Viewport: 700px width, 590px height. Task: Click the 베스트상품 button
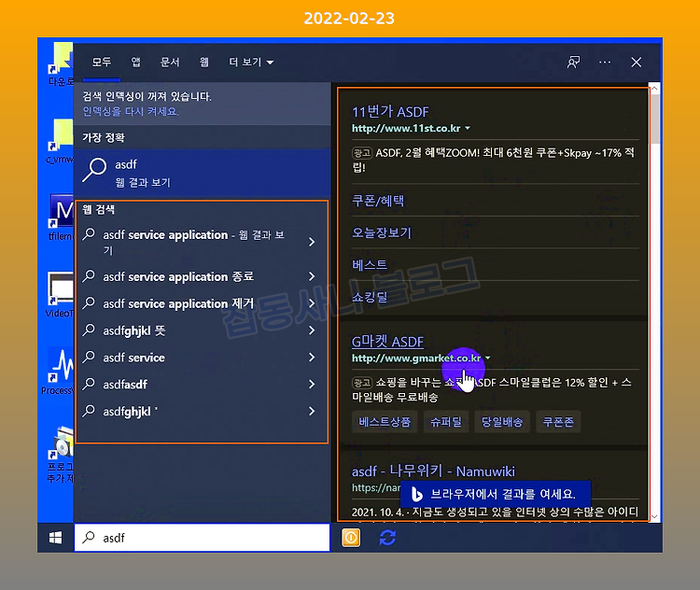tap(385, 422)
